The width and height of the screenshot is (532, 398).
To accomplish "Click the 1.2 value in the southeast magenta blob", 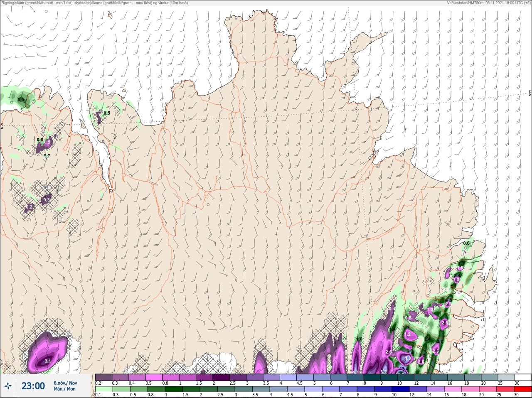I will coord(407,334).
